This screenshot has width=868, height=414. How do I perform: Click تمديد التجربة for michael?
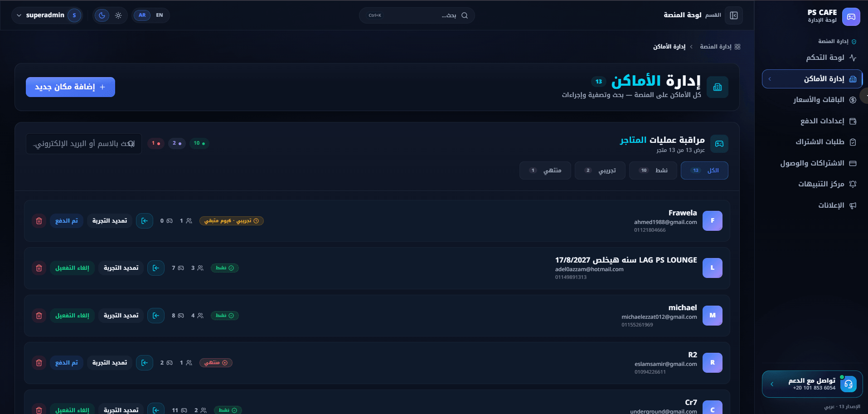coord(121,316)
